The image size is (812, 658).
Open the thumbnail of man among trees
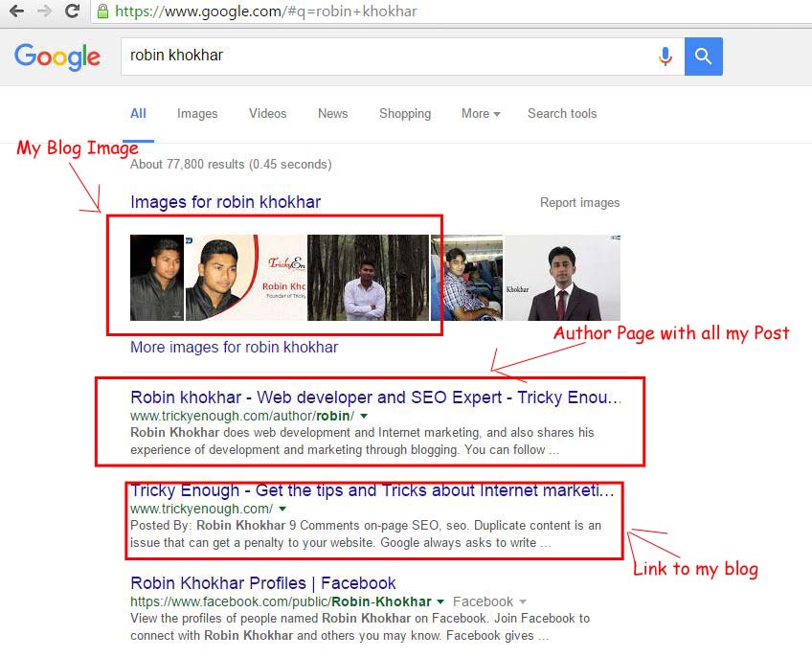[x=369, y=278]
